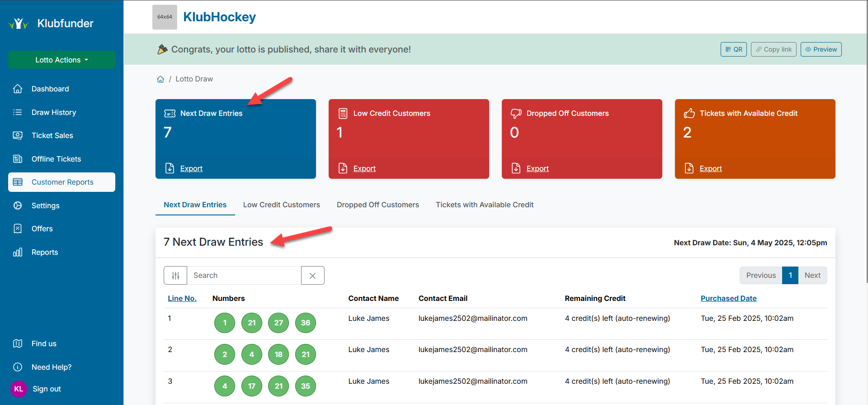Sort table by Purchased Date

728,298
